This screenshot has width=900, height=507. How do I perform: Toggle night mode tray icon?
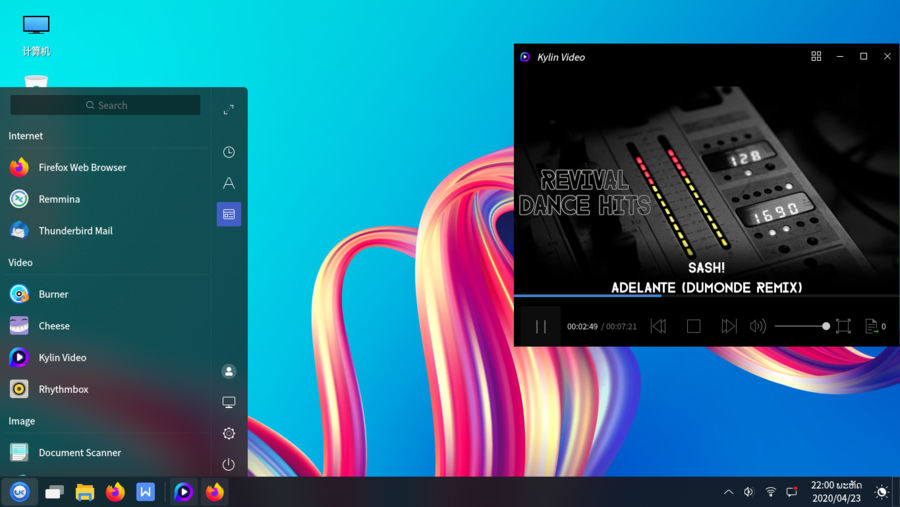pos(881,492)
